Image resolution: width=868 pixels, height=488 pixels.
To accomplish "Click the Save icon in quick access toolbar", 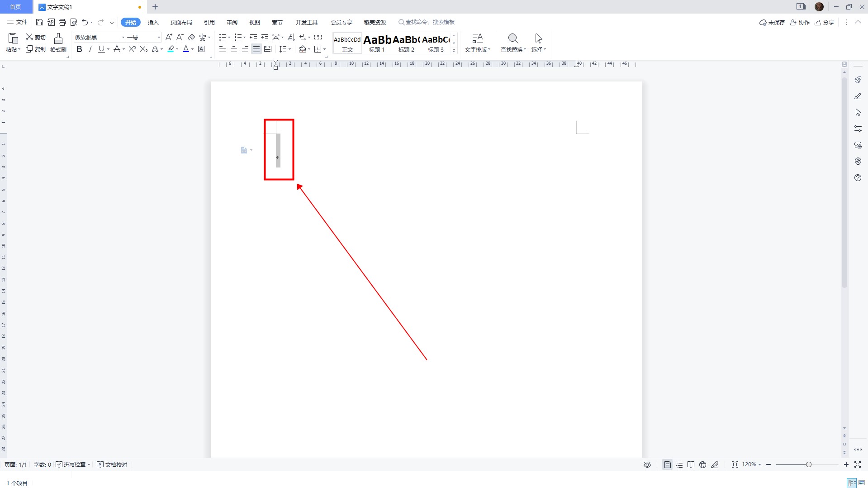I will tap(39, 22).
